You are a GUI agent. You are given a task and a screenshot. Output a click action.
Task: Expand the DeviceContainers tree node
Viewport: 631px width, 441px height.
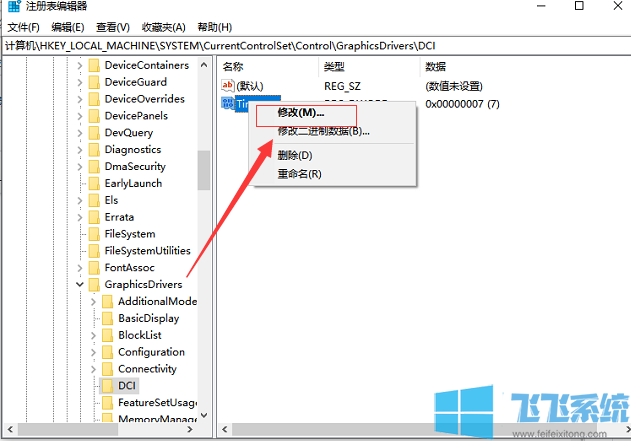(80, 65)
